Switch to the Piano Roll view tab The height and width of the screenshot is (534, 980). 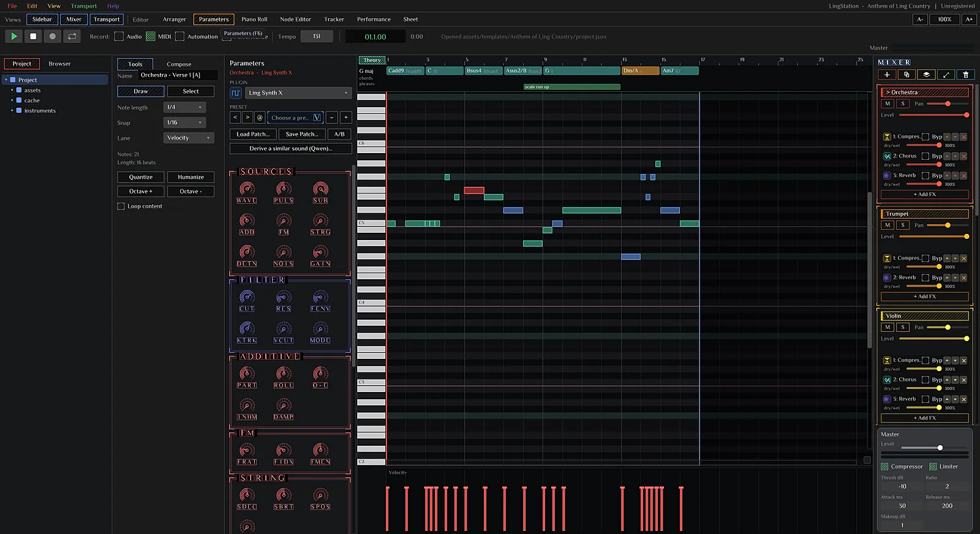coord(254,20)
